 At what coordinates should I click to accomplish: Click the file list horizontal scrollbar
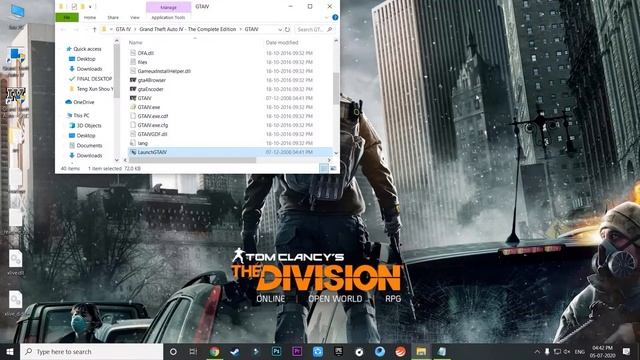[x=192, y=160]
